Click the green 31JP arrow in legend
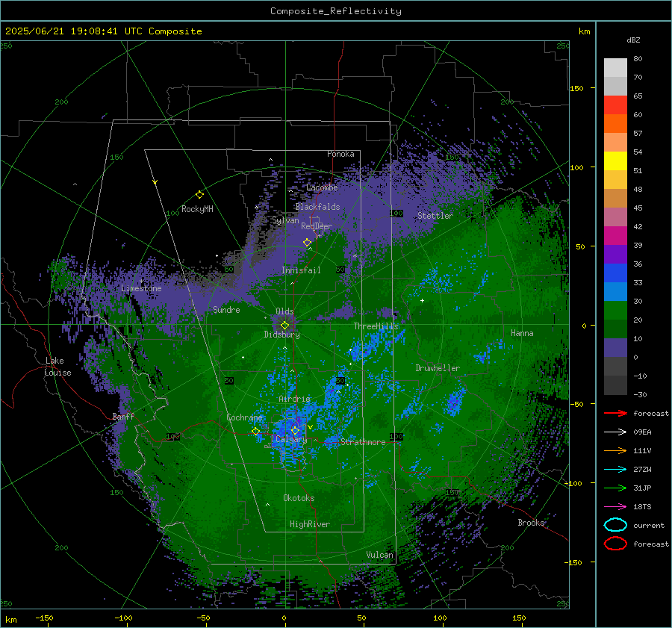This screenshot has height=628, width=672. coord(615,488)
